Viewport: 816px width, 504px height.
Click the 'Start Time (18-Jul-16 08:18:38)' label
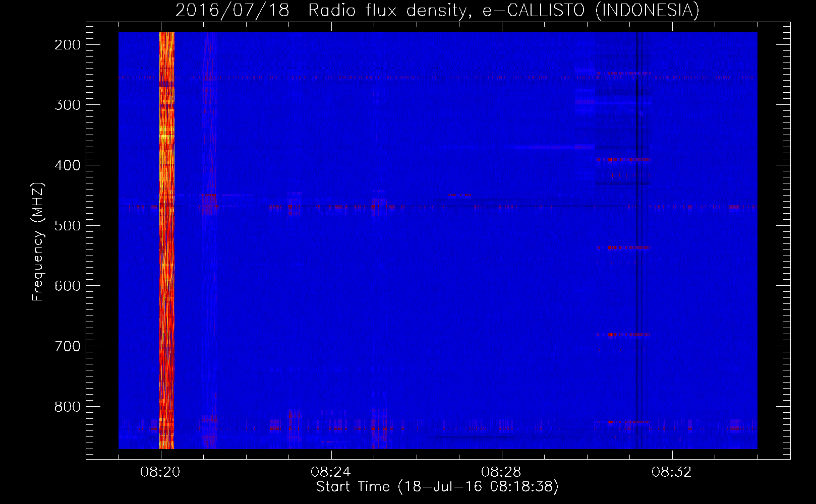(x=437, y=487)
